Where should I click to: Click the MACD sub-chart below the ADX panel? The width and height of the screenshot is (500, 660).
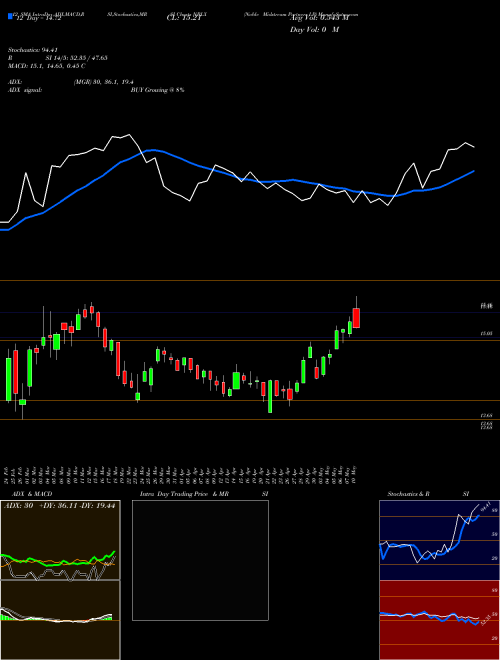click(60, 620)
